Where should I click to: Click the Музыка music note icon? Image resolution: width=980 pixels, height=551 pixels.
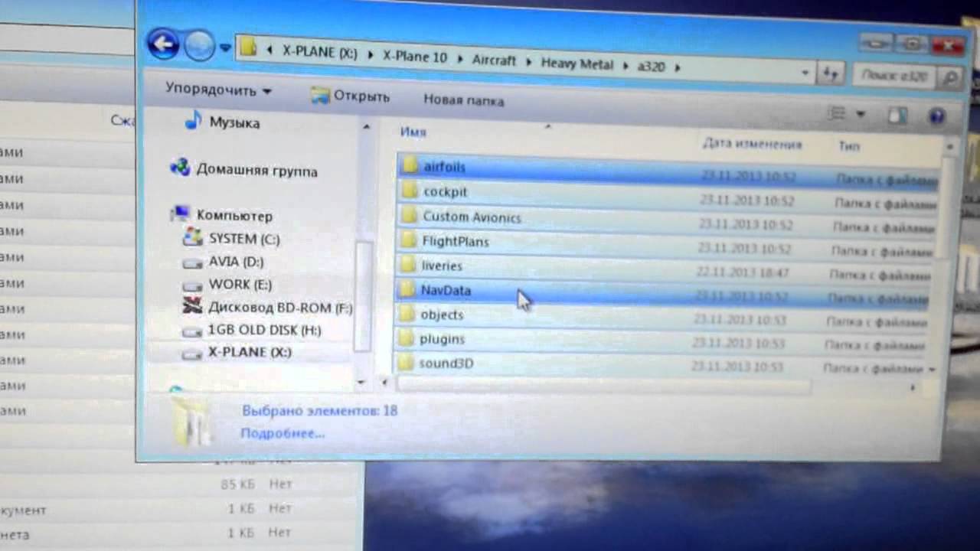coord(194,120)
